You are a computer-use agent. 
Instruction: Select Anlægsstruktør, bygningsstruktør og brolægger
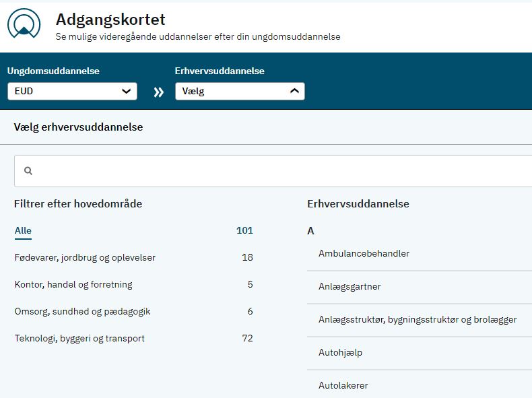click(x=420, y=320)
